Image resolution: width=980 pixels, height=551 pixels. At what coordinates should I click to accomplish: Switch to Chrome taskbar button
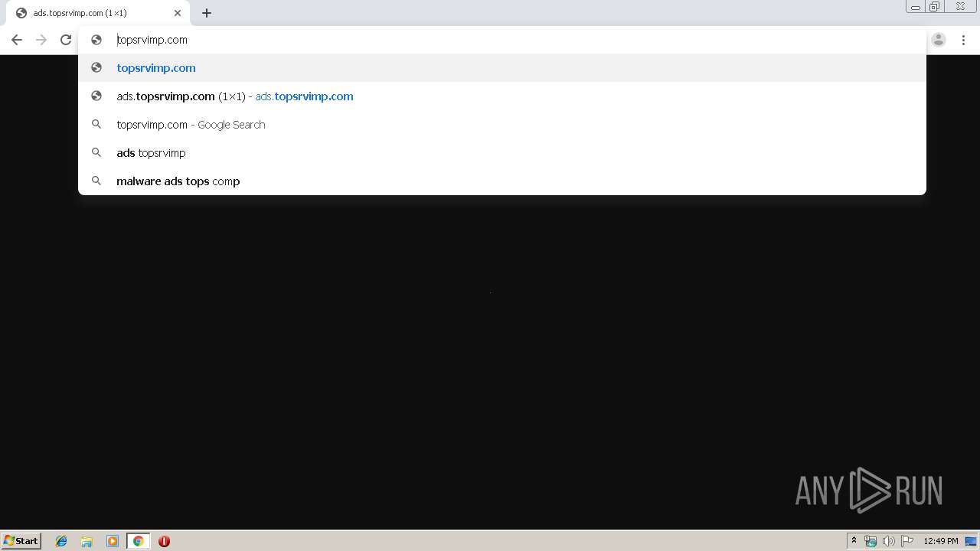138,541
